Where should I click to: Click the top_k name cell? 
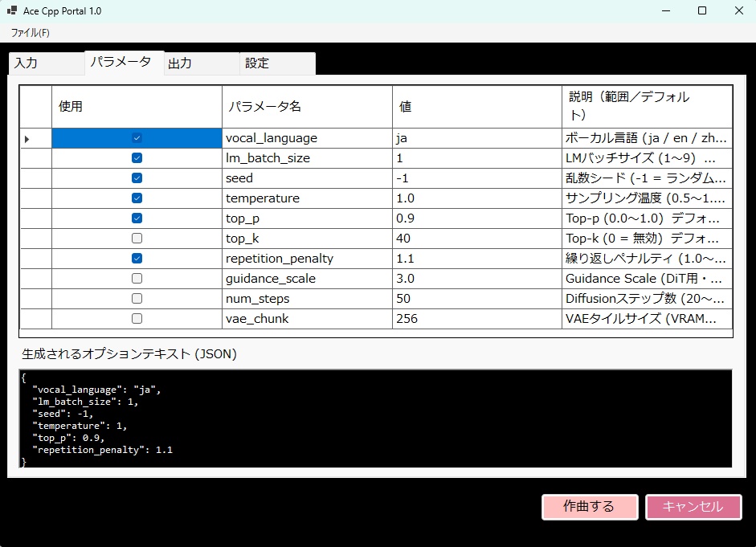tap(307, 239)
